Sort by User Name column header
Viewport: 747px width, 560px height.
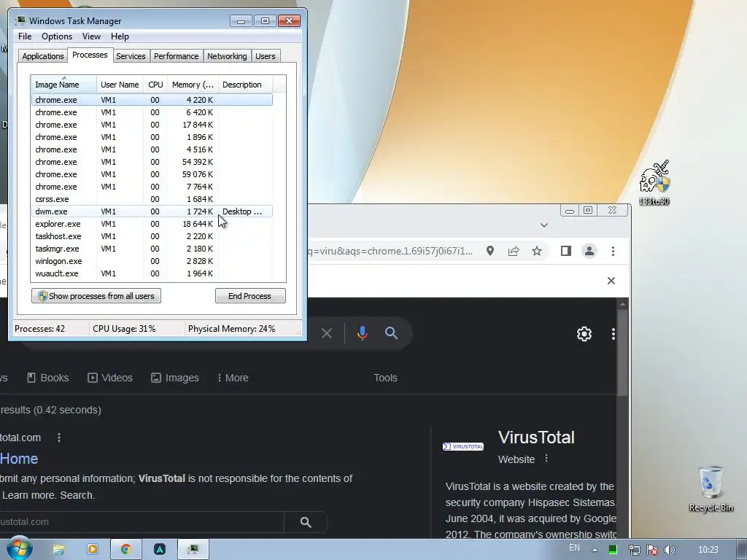pyautogui.click(x=120, y=85)
